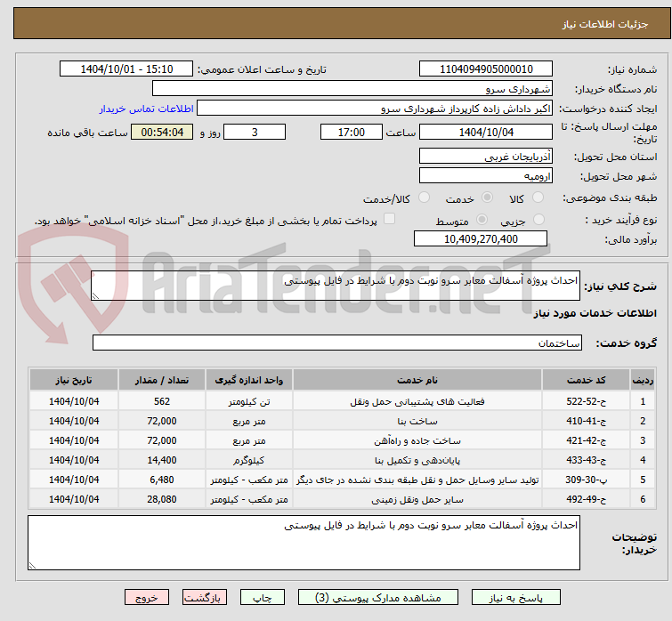Click the توضیحات خریدار textarea
The width and height of the screenshot is (672, 621).
click(304, 543)
